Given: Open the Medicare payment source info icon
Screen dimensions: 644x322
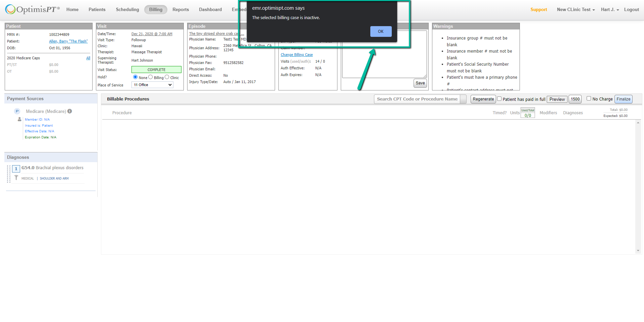Looking at the screenshot, I should [x=69, y=111].
